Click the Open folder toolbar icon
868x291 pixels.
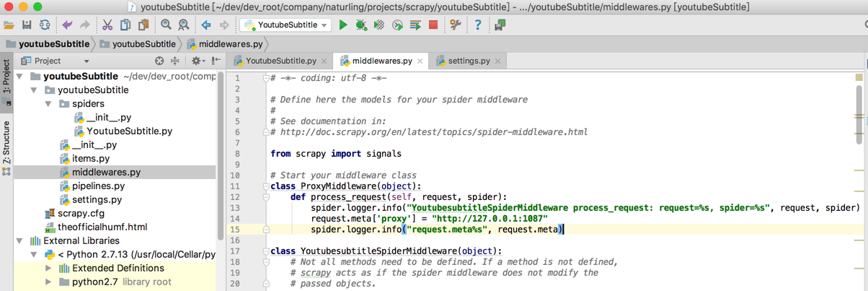point(9,25)
